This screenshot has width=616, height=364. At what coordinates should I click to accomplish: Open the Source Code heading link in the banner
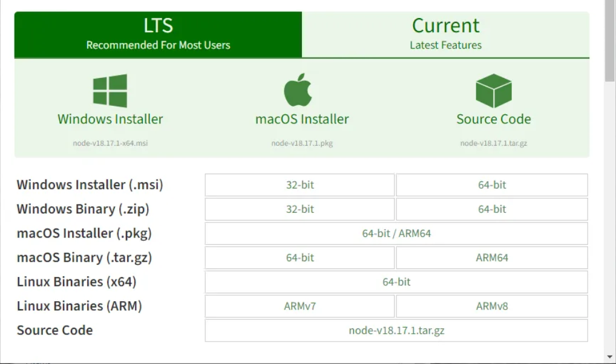point(493,119)
